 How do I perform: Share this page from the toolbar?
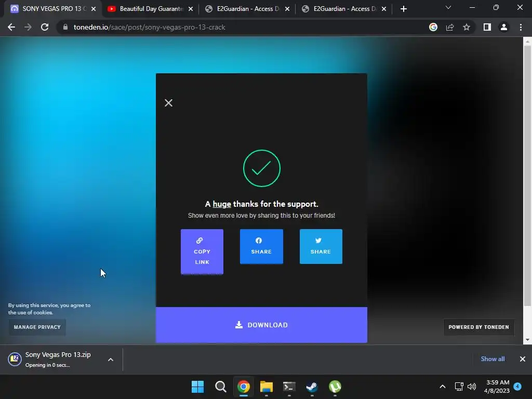450,27
